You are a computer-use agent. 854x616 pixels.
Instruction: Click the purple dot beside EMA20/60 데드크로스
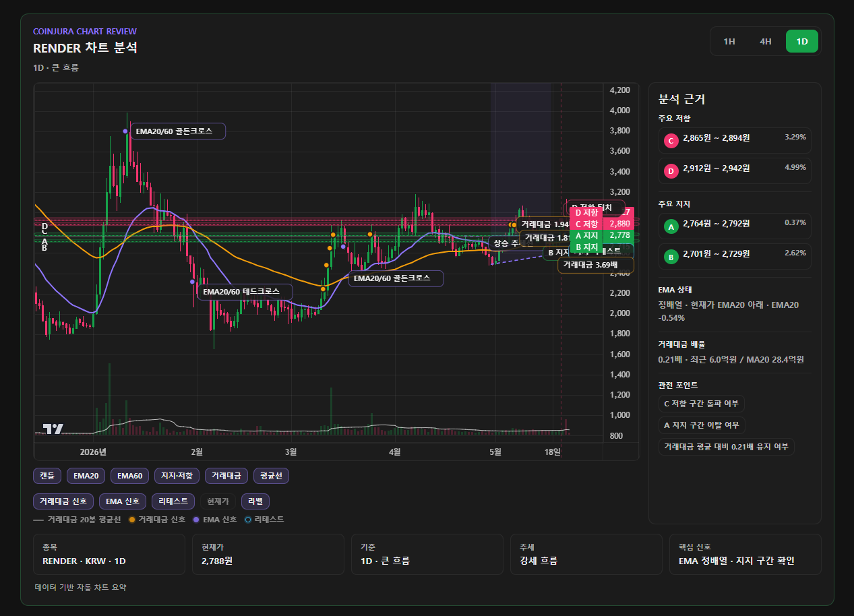pyautogui.click(x=193, y=282)
